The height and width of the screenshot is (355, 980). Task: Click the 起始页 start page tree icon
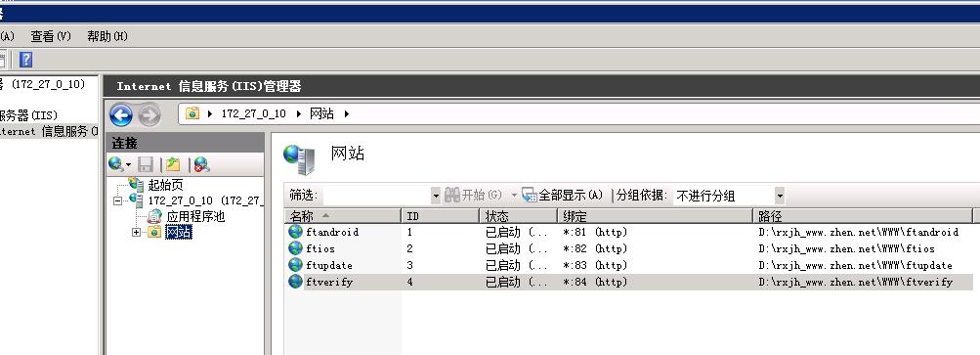(x=136, y=184)
